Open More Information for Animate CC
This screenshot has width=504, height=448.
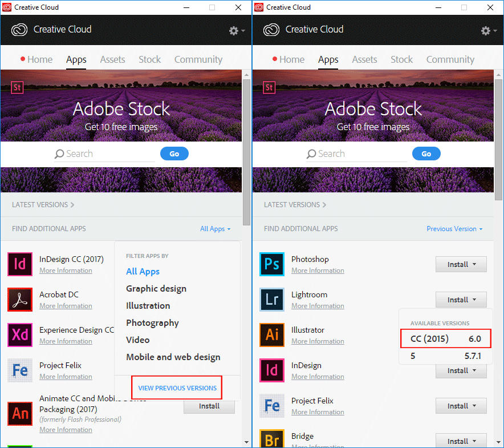(66, 430)
